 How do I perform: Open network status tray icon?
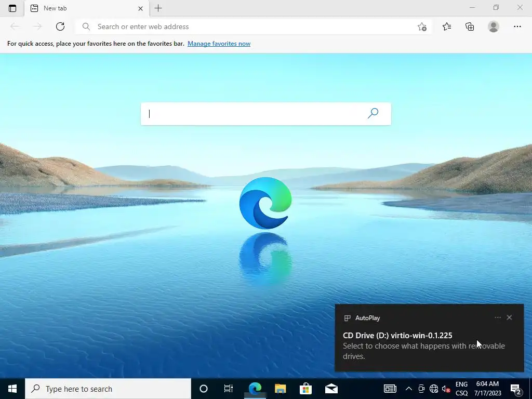[434, 389]
